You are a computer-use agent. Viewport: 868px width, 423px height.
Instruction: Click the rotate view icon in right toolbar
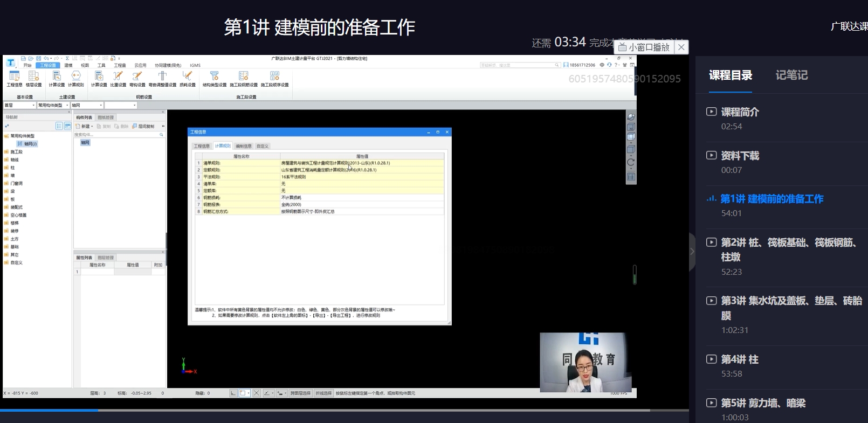631,162
